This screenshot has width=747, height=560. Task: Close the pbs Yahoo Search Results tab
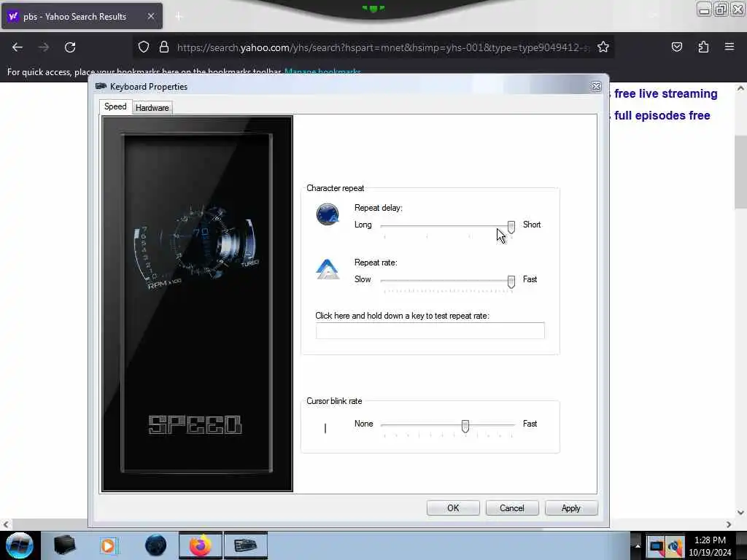pyautogui.click(x=150, y=16)
